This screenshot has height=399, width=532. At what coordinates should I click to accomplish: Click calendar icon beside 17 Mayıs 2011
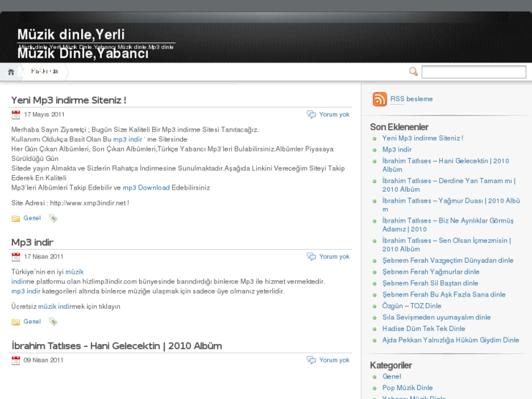16,115
